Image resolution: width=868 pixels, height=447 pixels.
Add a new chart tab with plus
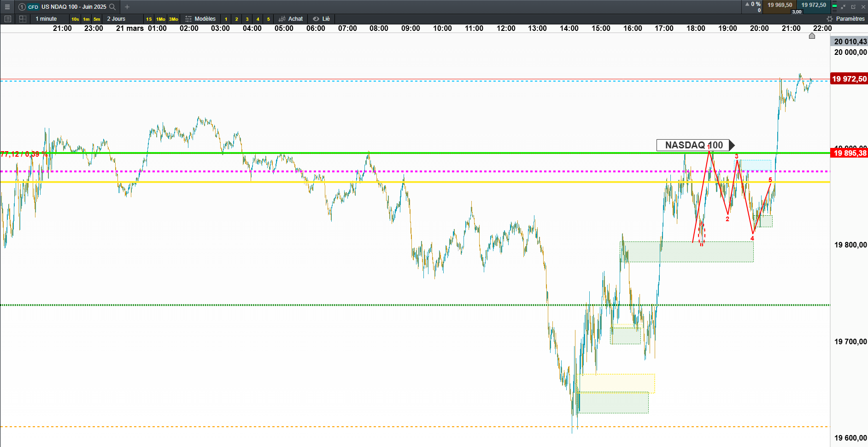[127, 7]
